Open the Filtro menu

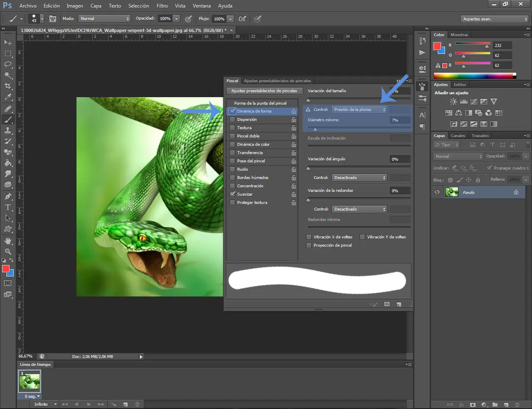point(162,6)
